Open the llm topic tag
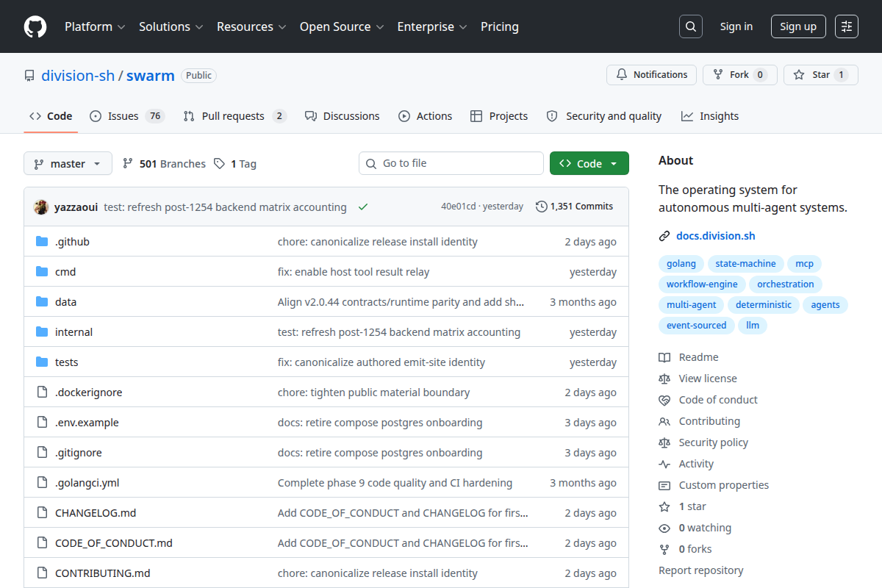The width and height of the screenshot is (882, 588). (x=753, y=326)
